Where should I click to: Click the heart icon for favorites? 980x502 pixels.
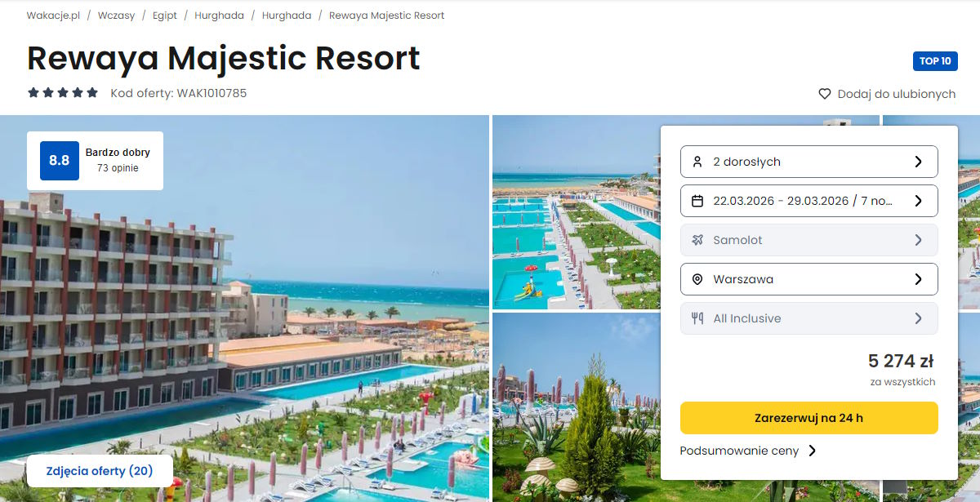(x=825, y=94)
